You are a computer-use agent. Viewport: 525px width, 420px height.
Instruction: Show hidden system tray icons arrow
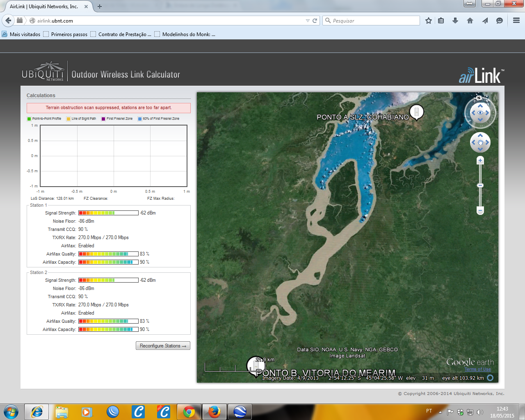(440, 412)
